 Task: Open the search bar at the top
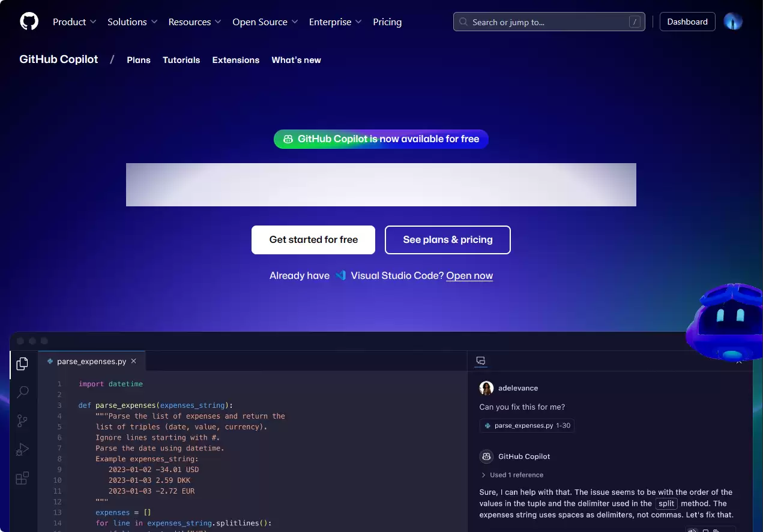click(x=548, y=22)
